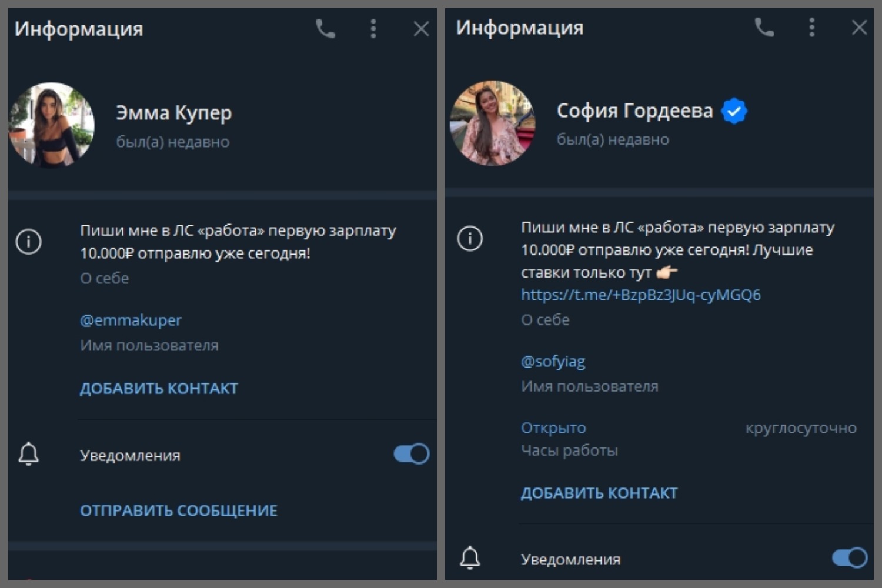Open Эмма Купер's profile photo
This screenshot has height=588, width=882.
point(52,125)
